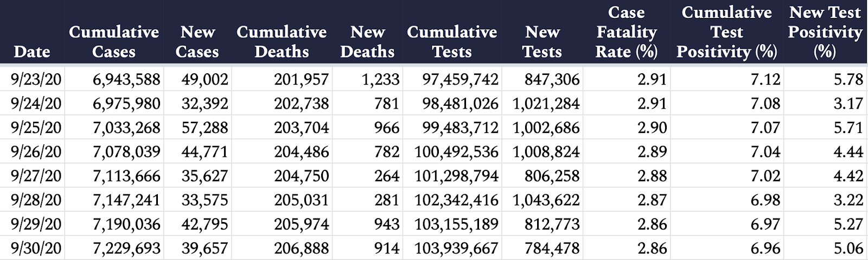
Task: Select cumulative cases value 6,975,980
Action: 126,103
